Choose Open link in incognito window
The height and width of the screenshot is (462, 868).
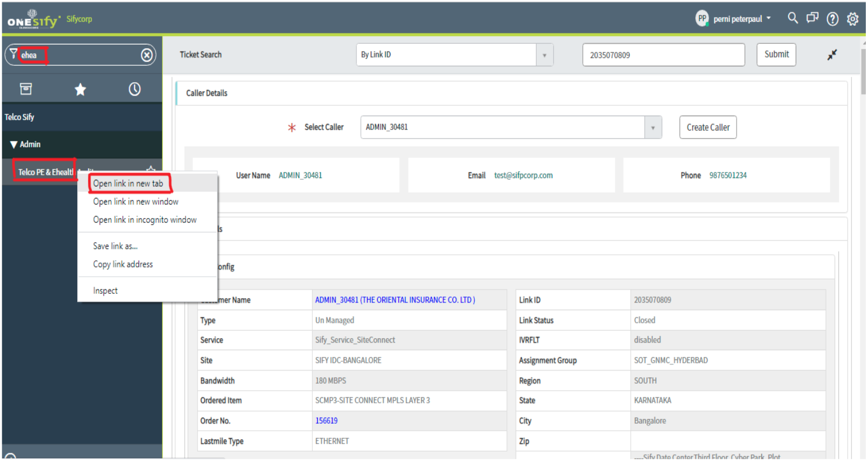145,220
